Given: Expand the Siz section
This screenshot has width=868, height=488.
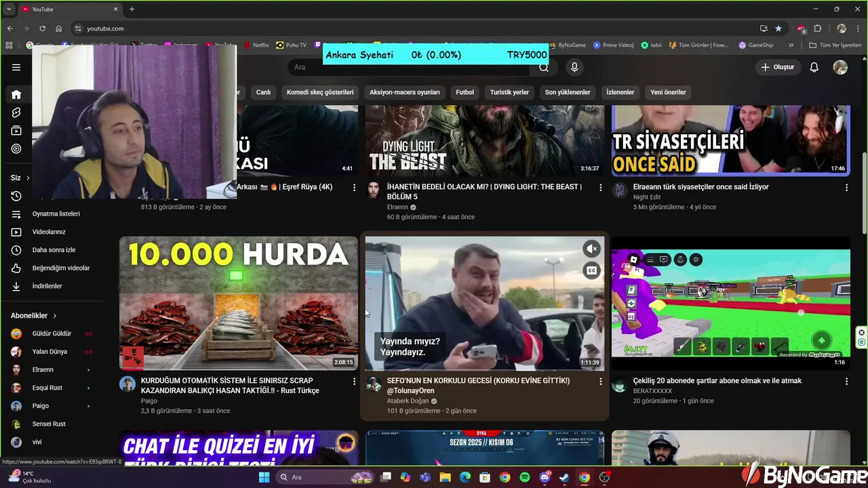Looking at the screenshot, I should (20, 178).
